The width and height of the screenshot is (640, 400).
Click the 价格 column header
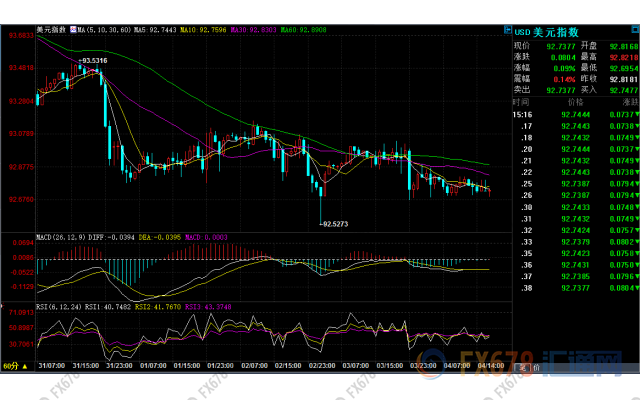(x=574, y=102)
